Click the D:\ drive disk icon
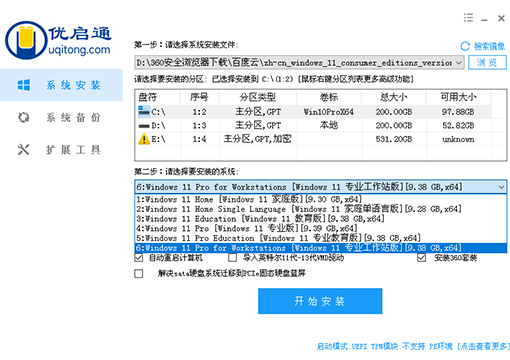510x360 pixels. coord(144,126)
